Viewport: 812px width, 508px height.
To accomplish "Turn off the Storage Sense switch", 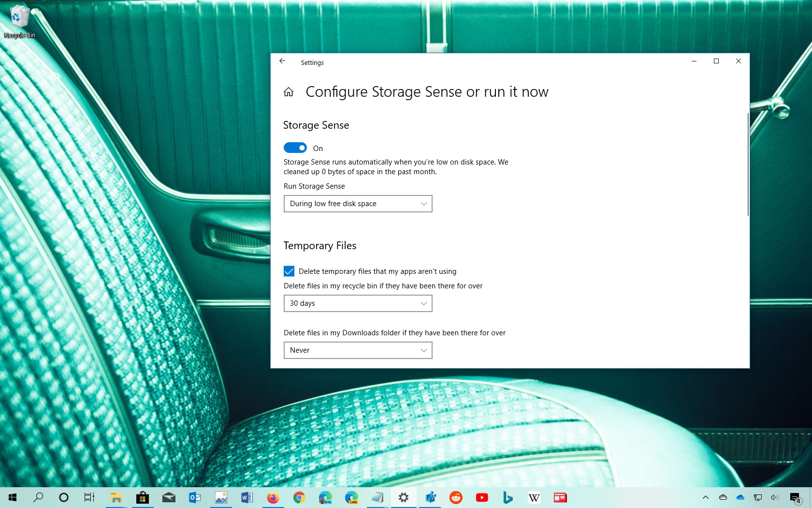I will 295,148.
